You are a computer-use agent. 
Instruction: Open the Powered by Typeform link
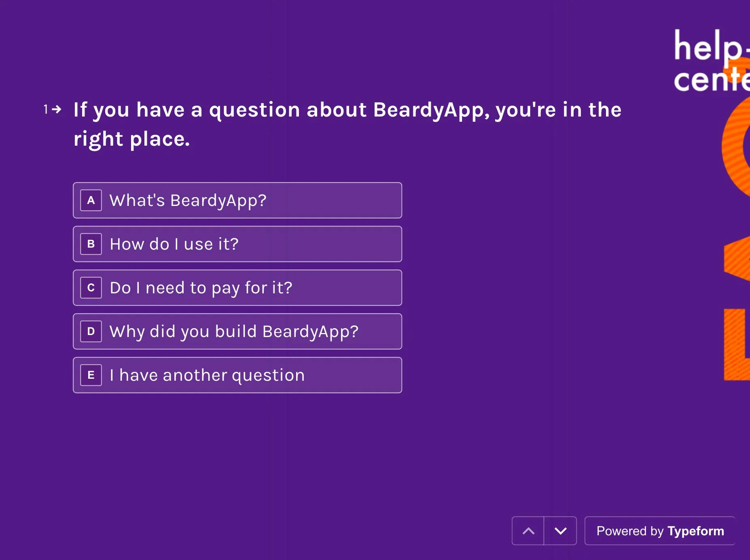point(660,531)
